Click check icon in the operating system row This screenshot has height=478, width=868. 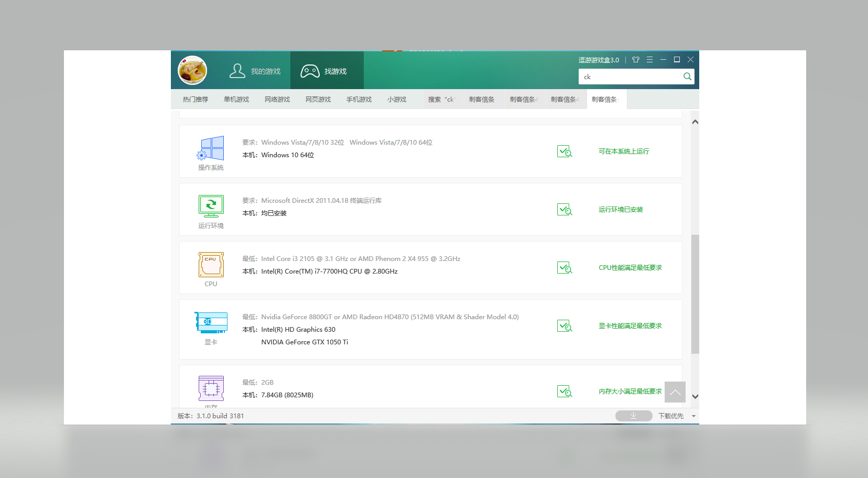565,151
